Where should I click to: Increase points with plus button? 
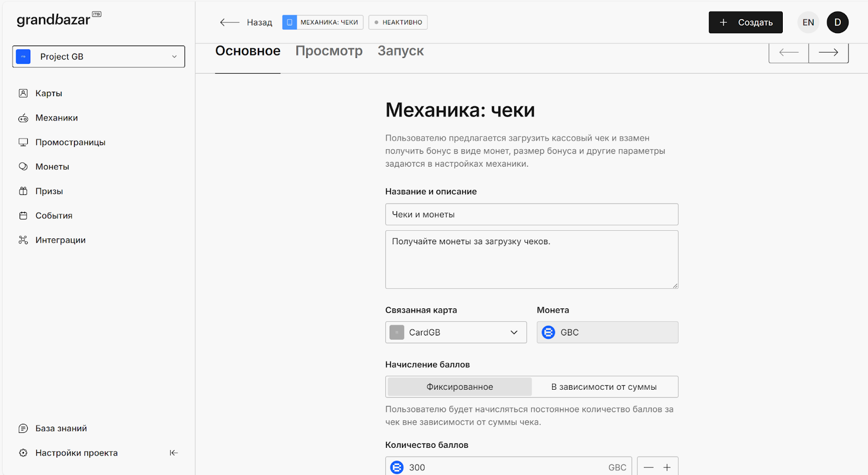click(x=667, y=467)
